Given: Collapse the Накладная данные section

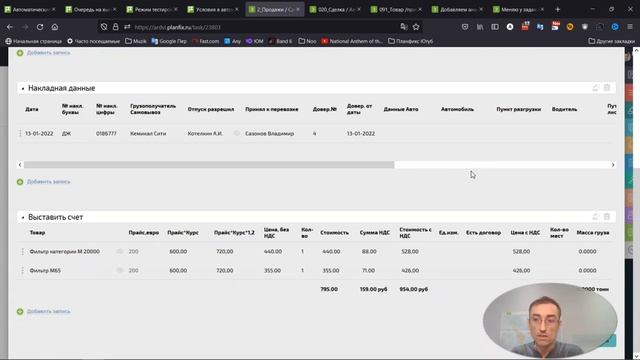Looking at the screenshot, I should coord(23,88).
